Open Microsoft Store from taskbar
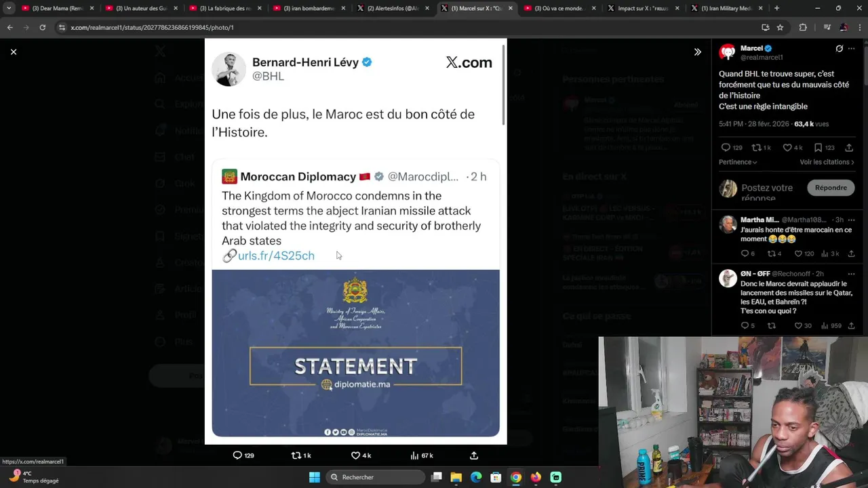868x488 pixels. pos(496,477)
